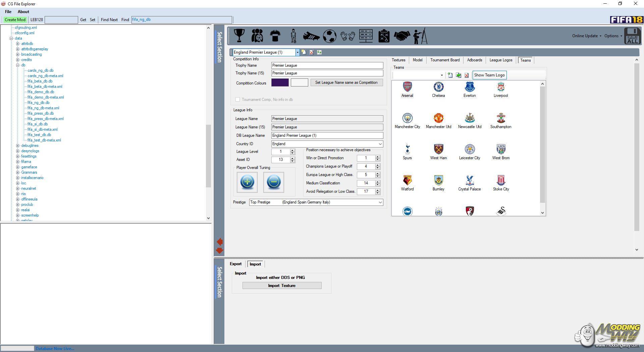This screenshot has width=644, height=352.
Task: Click the purple competition colour swatch
Action: pyautogui.click(x=280, y=83)
